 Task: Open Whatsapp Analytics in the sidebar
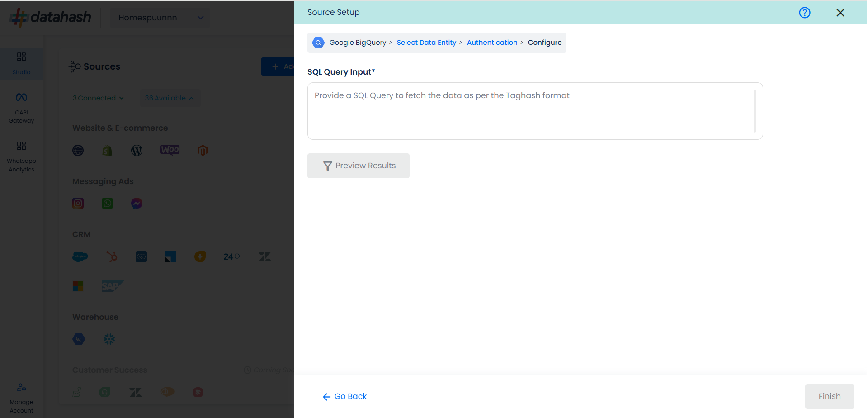point(21,157)
